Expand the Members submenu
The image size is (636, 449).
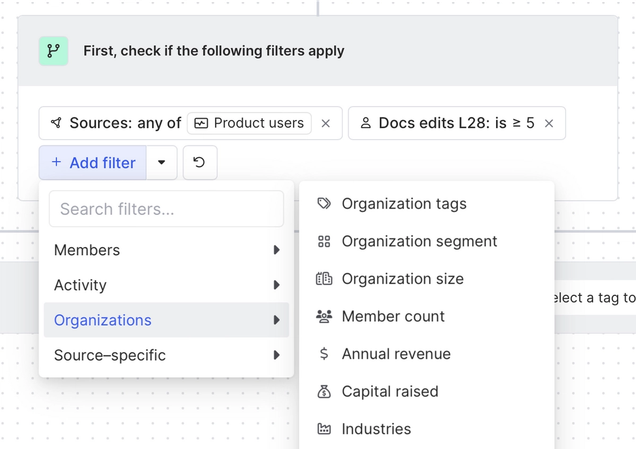276,250
